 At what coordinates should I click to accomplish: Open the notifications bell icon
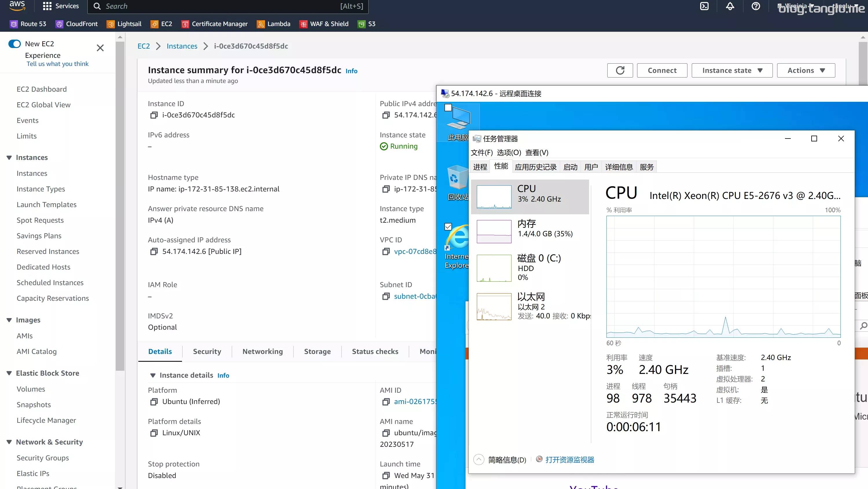730,6
